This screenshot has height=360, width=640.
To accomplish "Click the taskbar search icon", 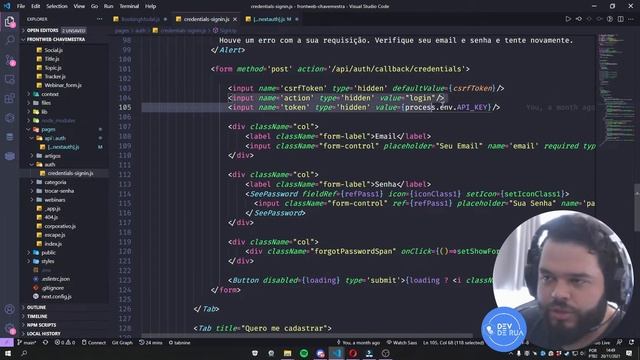I will [x=24, y=353].
